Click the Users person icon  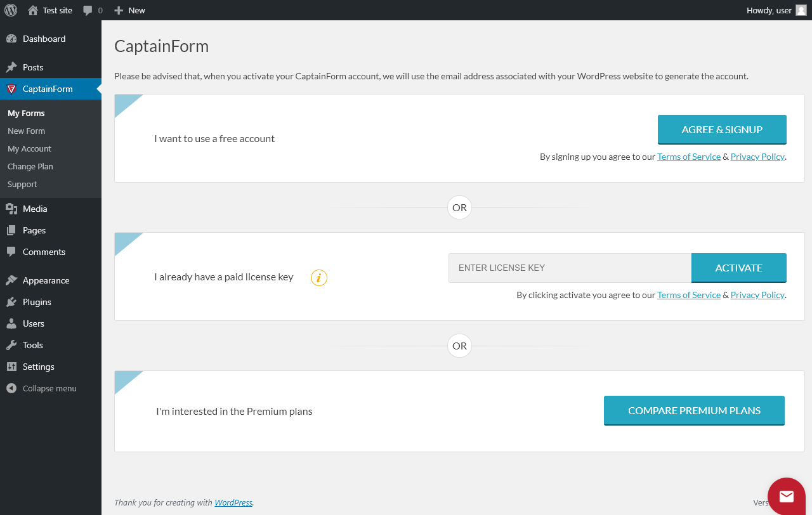[x=11, y=323]
